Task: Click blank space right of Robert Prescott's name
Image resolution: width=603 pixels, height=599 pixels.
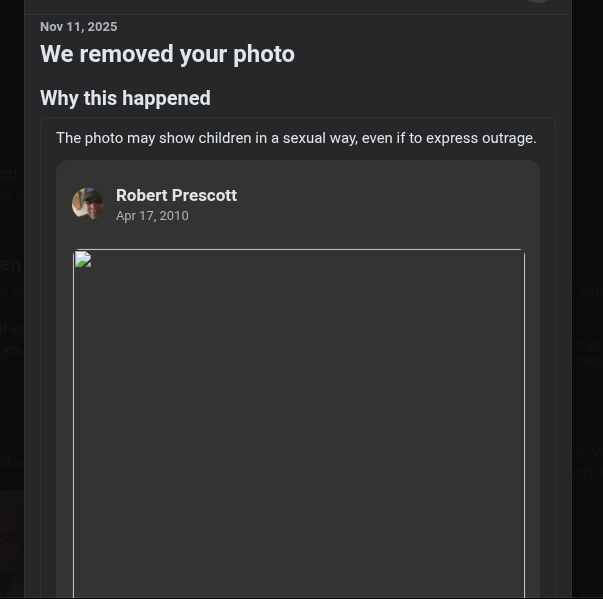Action: pyautogui.click(x=400, y=196)
